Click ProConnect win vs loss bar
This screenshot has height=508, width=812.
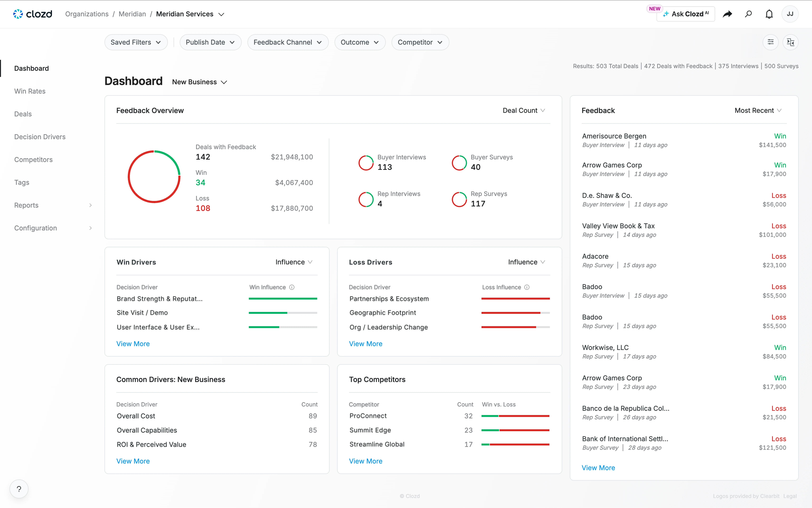click(x=515, y=416)
